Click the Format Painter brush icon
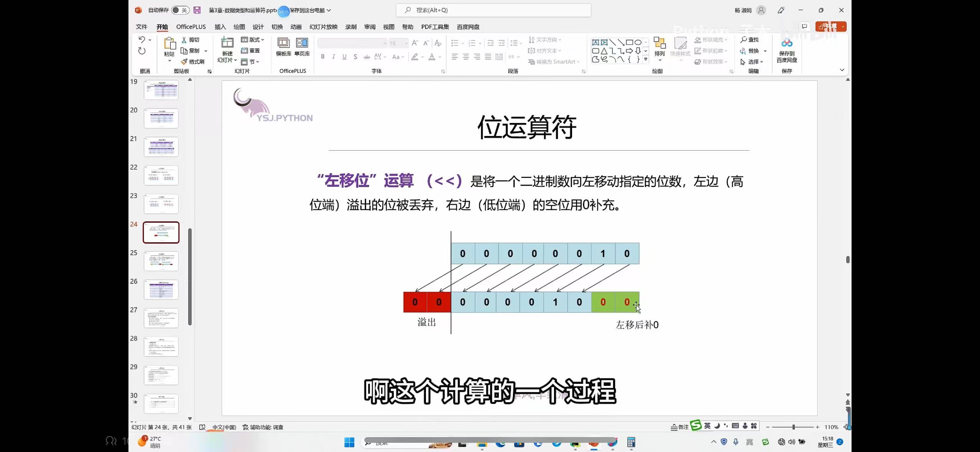Viewport: 980px width, 452px height. (184, 62)
